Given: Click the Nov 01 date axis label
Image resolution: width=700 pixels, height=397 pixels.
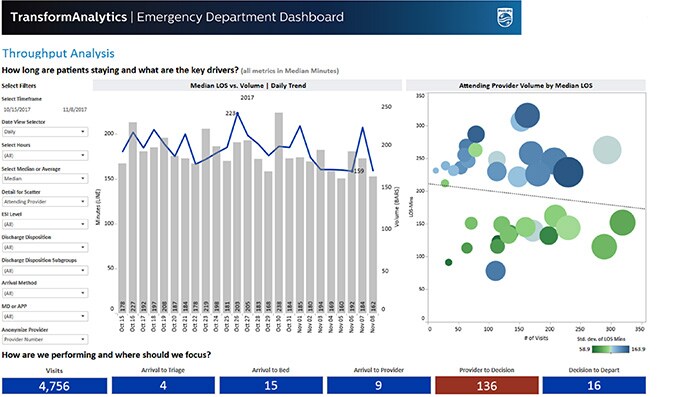Looking at the screenshot, I should coord(300,324).
